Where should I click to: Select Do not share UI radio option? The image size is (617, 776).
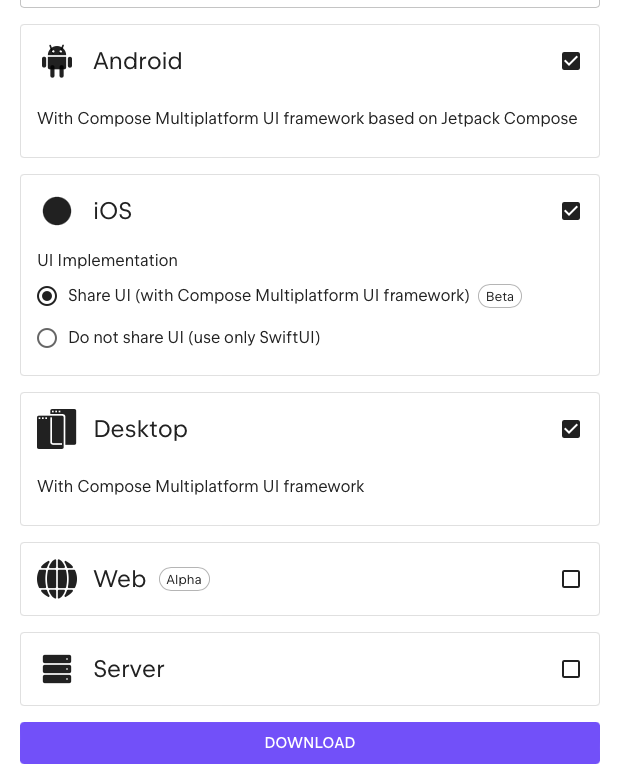tap(47, 338)
